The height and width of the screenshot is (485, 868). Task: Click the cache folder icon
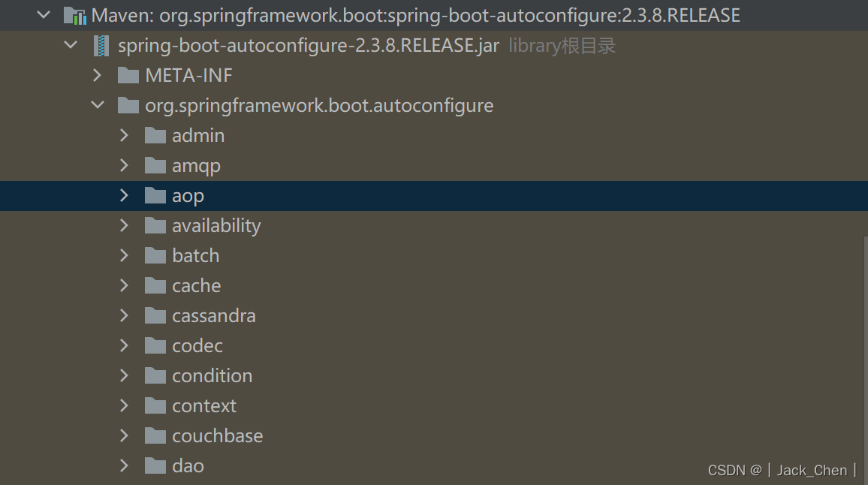point(155,285)
